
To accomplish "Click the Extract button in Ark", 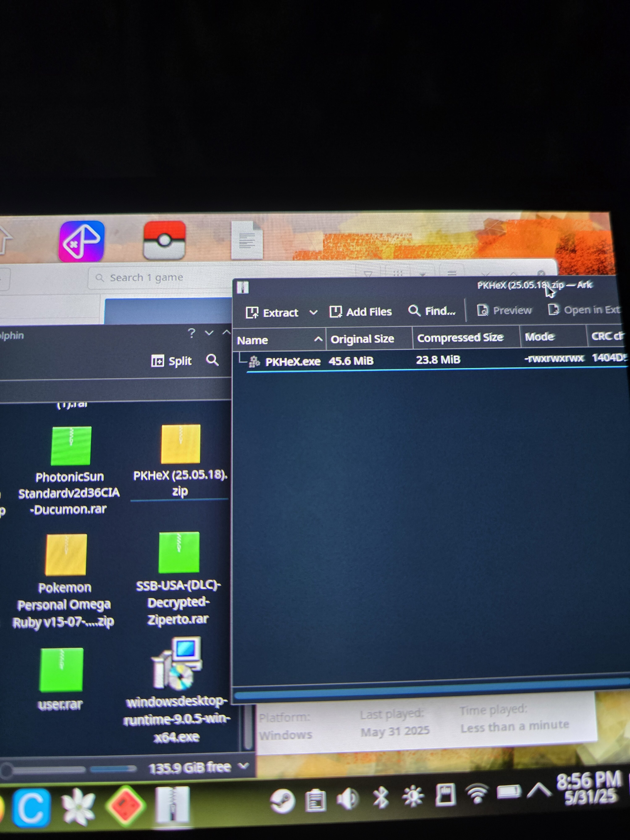I will (272, 312).
